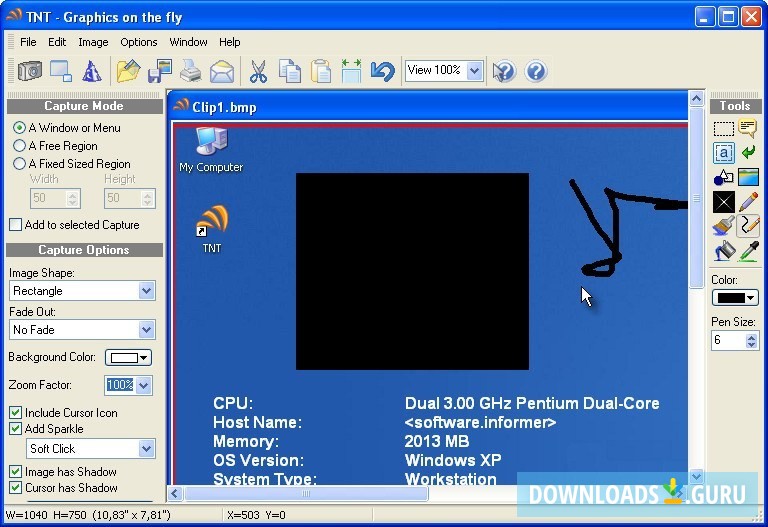Open the Image menu
The image size is (768, 527).
(x=93, y=42)
